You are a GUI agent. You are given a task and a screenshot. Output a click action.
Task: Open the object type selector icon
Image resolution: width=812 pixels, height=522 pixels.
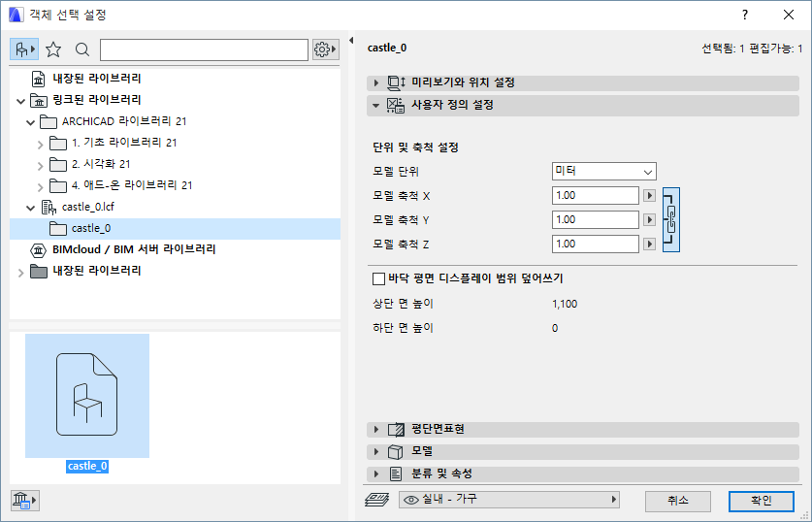(24, 49)
